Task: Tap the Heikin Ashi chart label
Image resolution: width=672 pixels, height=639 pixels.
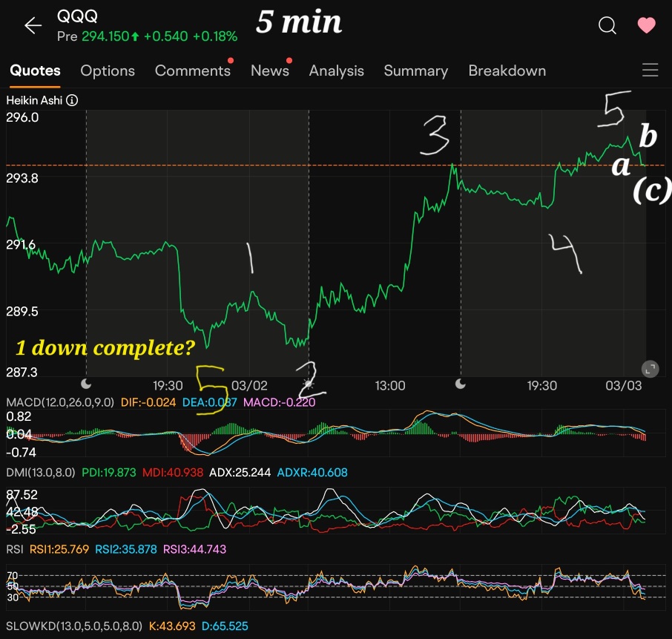Action: pos(34,100)
